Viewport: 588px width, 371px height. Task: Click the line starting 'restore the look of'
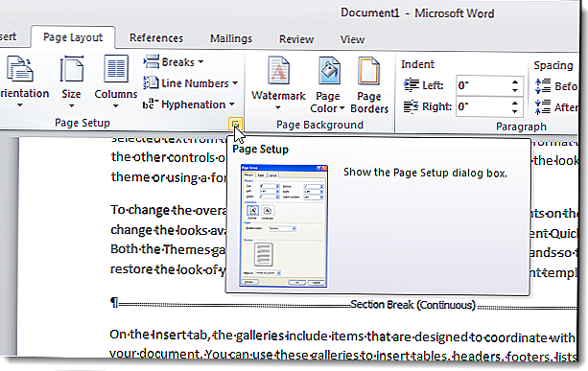[168, 269]
